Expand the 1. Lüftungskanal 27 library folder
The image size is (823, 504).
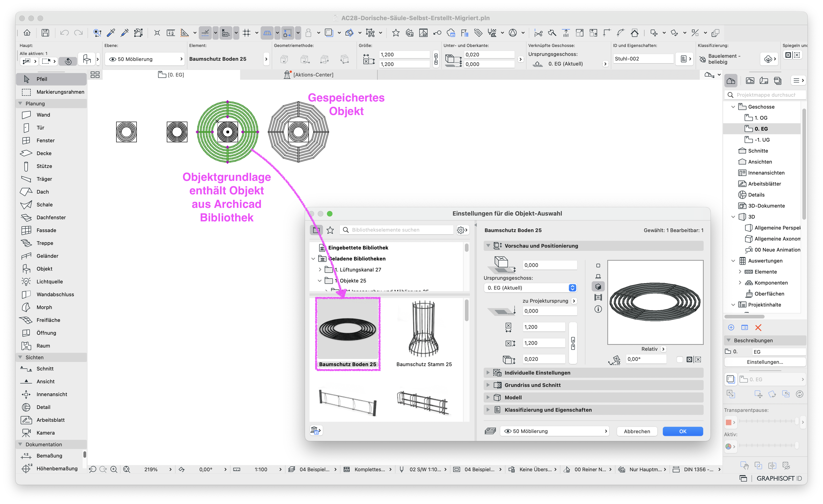pyautogui.click(x=320, y=270)
